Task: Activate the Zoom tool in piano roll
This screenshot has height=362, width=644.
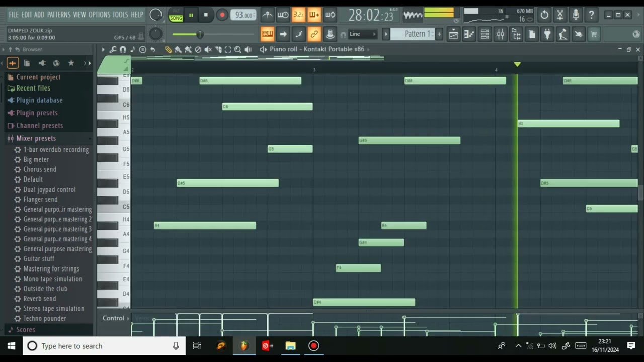Action: click(x=238, y=49)
